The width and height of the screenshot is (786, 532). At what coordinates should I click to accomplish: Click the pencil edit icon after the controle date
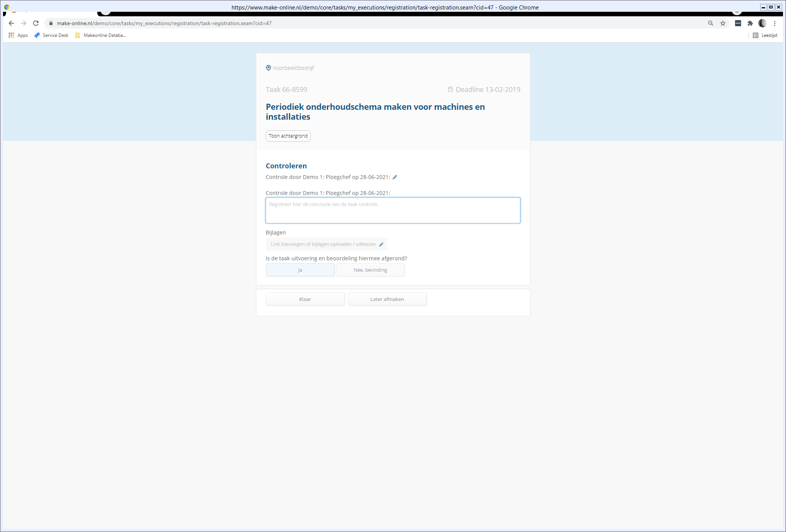click(395, 177)
